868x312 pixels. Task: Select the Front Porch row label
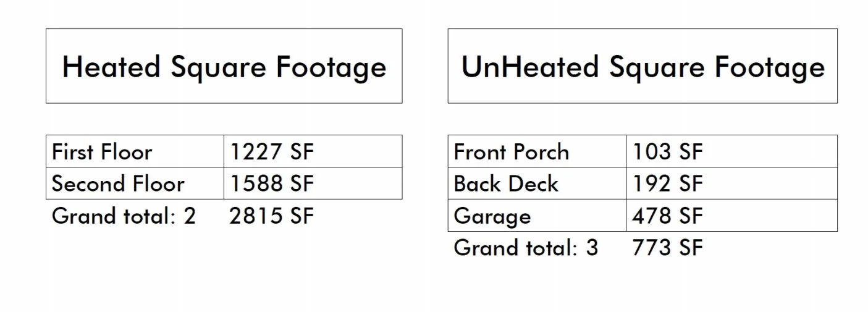(x=511, y=152)
